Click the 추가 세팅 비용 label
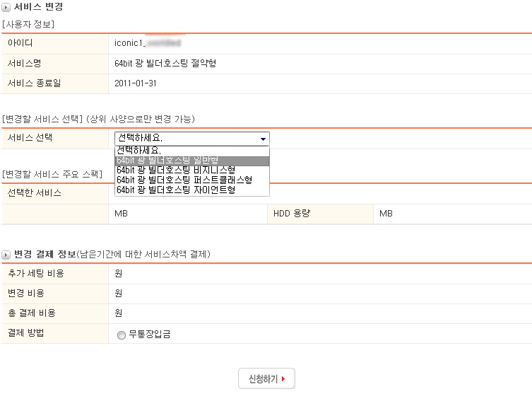This screenshot has height=394, width=532. coord(35,274)
